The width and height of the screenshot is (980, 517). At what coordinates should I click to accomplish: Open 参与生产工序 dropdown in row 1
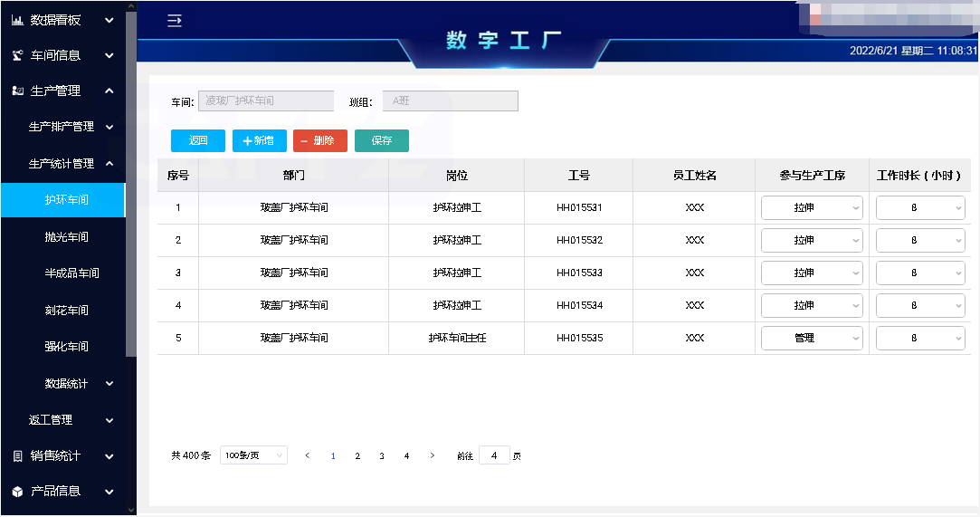click(812, 208)
